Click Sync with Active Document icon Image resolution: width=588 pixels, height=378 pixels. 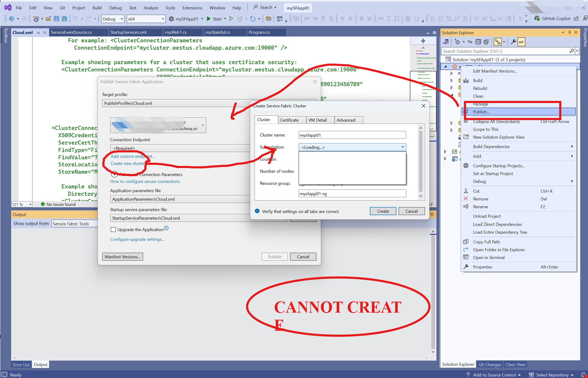pyautogui.click(x=470, y=42)
